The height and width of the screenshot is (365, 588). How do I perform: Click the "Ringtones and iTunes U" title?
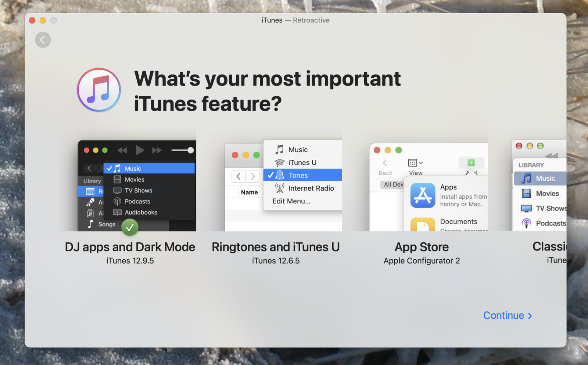coord(276,247)
